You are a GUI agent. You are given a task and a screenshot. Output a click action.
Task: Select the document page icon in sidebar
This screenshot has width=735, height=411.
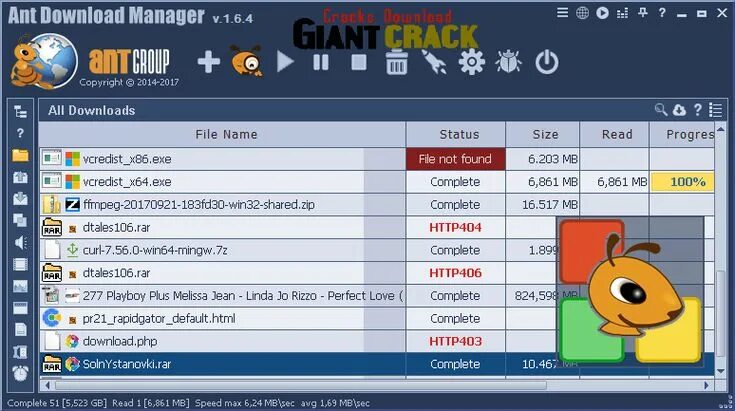pyautogui.click(x=20, y=330)
